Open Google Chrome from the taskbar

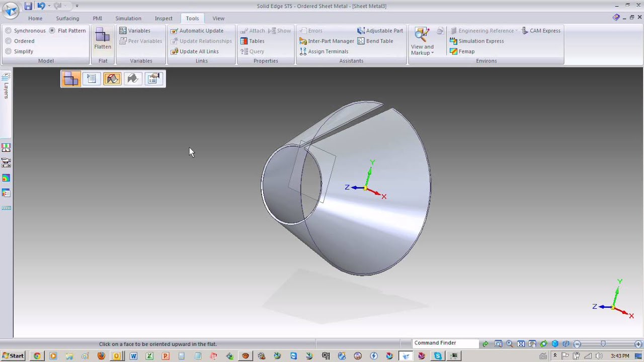37,355
